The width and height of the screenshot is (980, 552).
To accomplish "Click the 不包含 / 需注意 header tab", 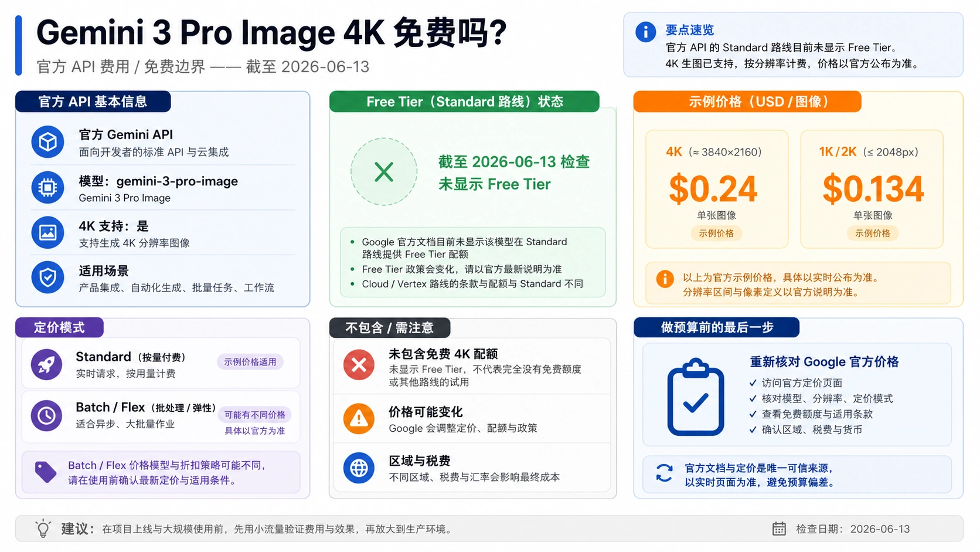I will [x=390, y=327].
